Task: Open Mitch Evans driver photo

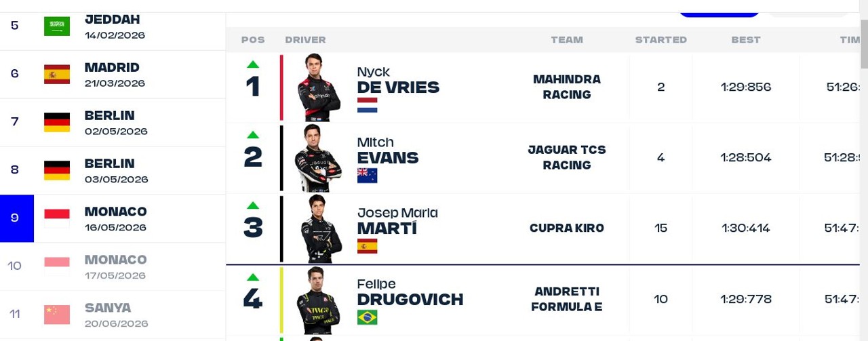Action: [319, 158]
